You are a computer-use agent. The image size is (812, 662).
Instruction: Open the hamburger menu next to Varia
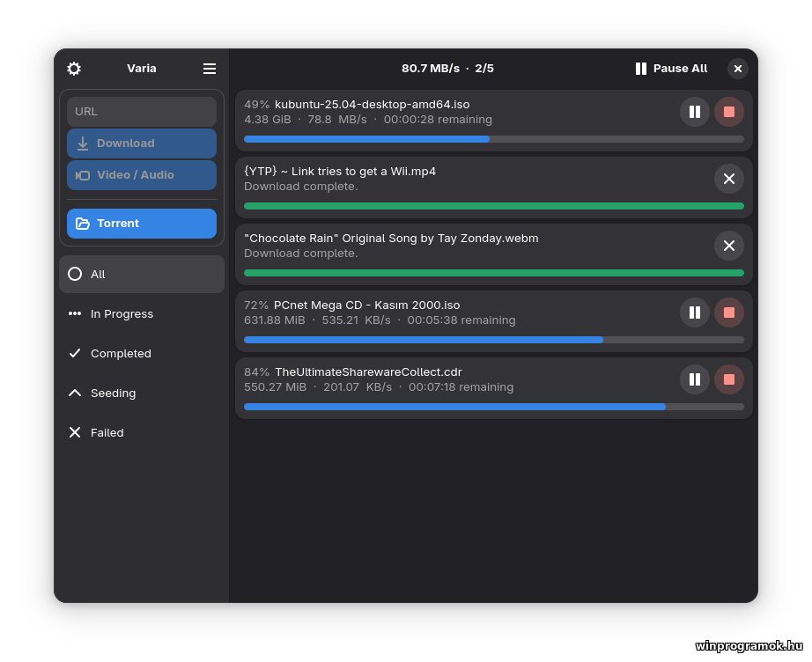tap(210, 69)
